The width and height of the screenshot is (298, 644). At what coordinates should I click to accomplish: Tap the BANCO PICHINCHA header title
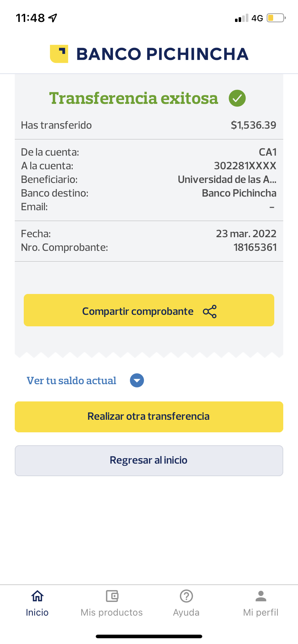point(162,54)
